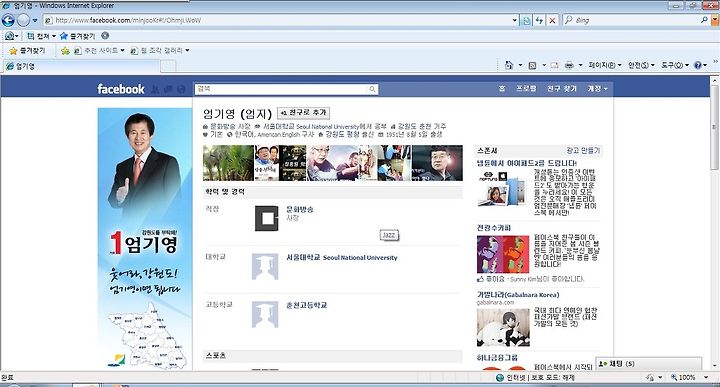Run the Bing search with magnifier icon
The image size is (720, 387).
704,20
